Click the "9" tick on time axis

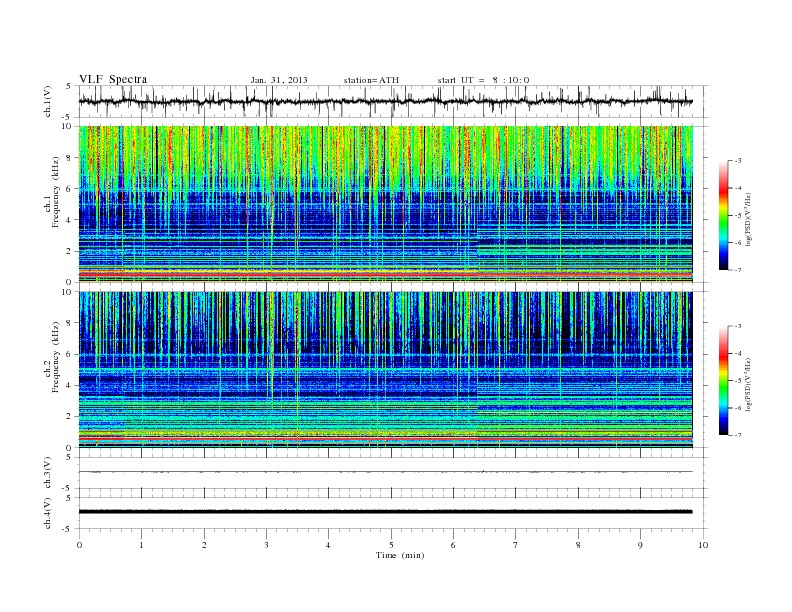click(640, 545)
